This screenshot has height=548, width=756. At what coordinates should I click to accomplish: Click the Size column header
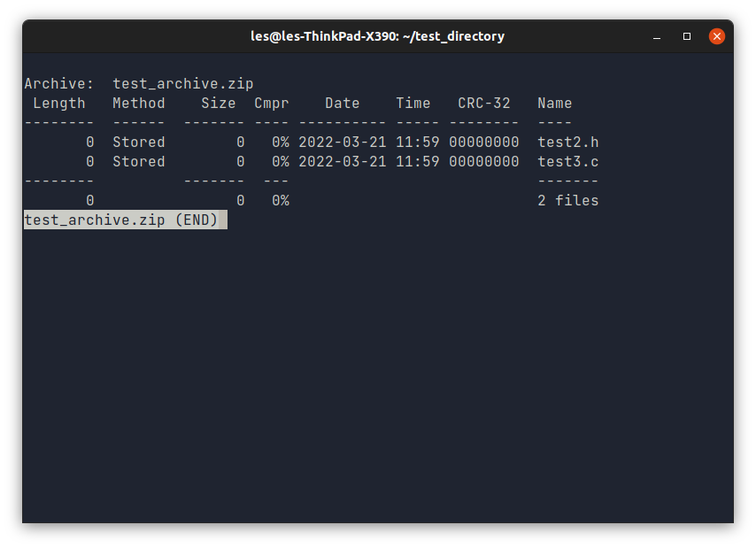218,103
